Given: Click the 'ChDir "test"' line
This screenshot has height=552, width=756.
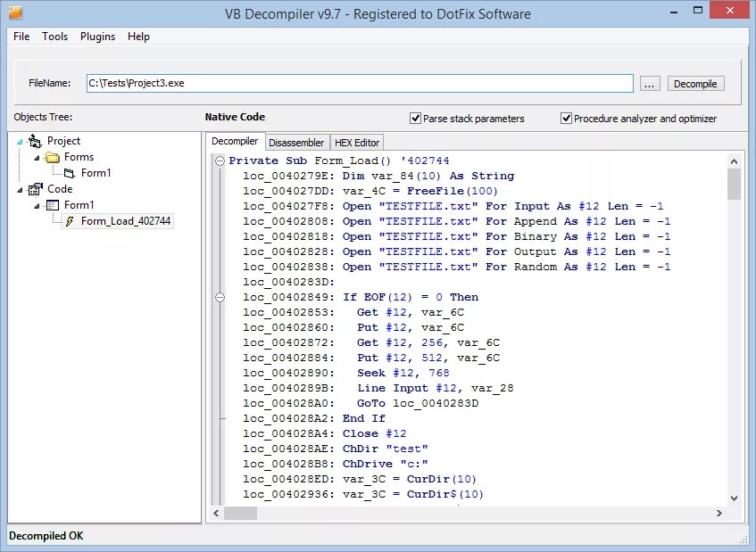Looking at the screenshot, I should (336, 449).
